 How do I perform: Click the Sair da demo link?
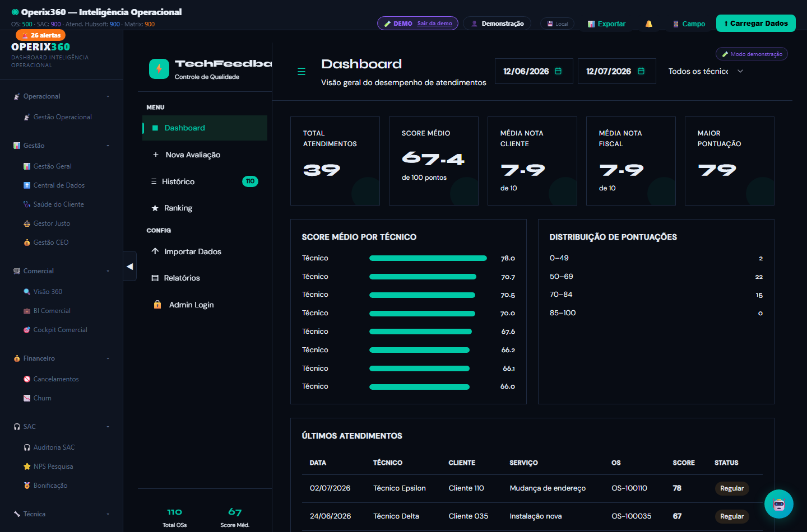pos(434,24)
